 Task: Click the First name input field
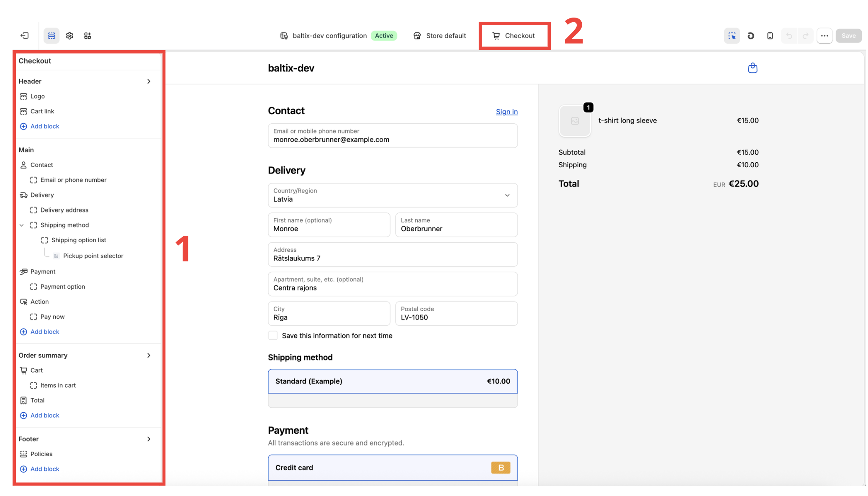click(x=329, y=225)
